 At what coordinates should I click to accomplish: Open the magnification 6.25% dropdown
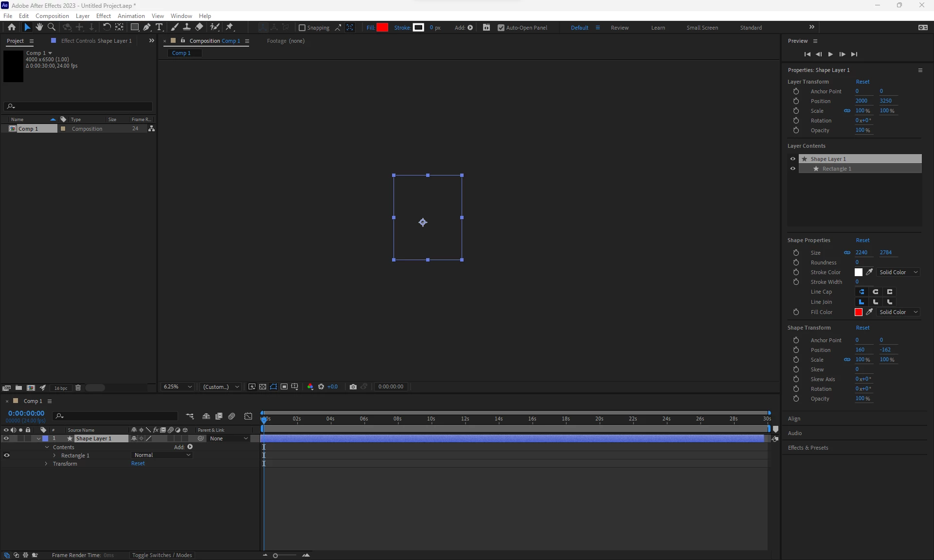pyautogui.click(x=178, y=387)
